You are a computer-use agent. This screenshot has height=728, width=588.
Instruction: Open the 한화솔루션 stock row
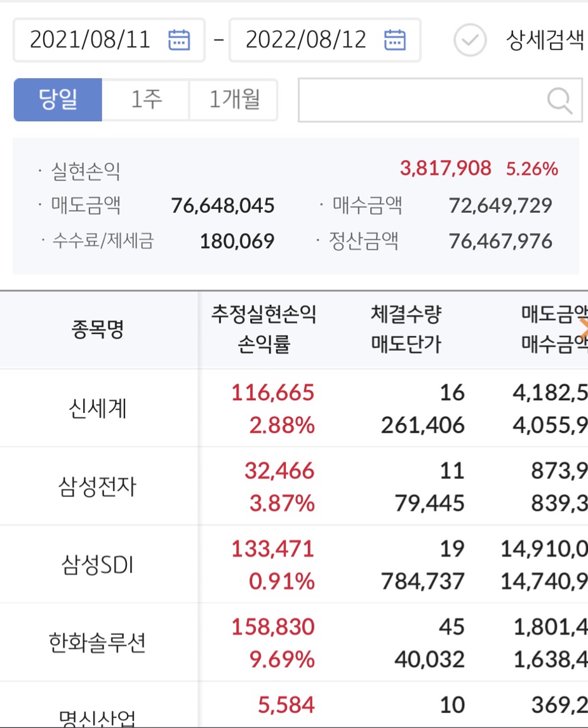click(98, 643)
